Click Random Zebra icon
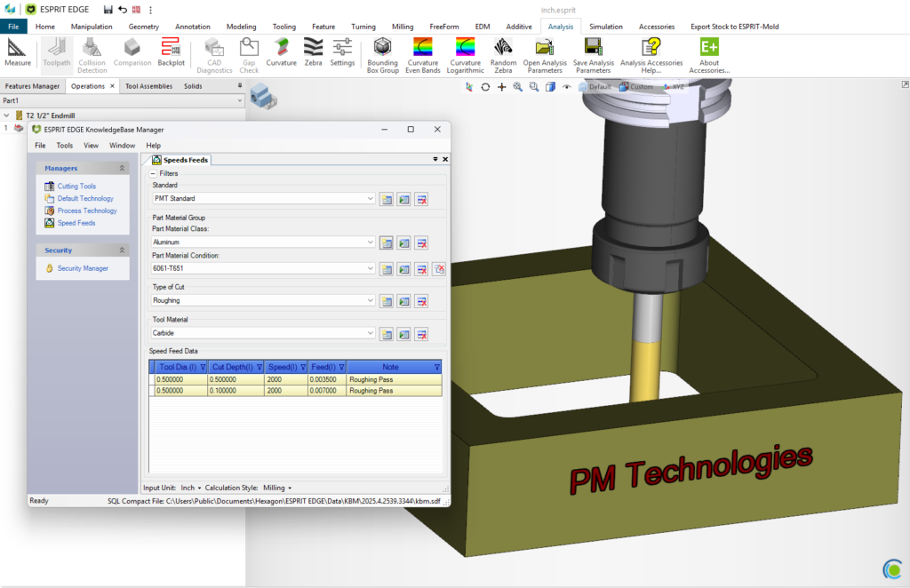The height and width of the screenshot is (588, 910). (x=503, y=47)
